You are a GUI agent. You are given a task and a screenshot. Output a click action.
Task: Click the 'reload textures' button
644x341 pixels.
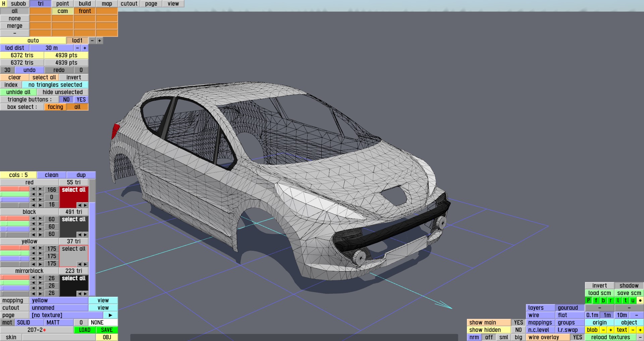point(610,337)
